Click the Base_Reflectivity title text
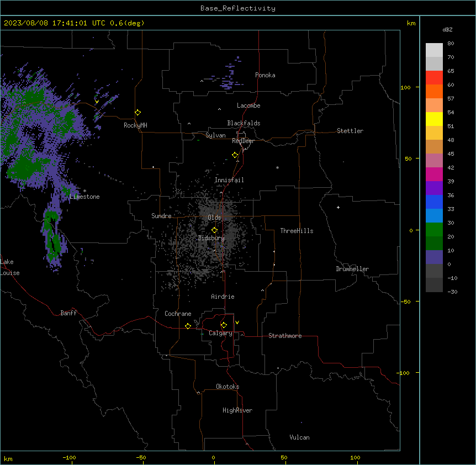The image size is (476, 465). pos(238,8)
